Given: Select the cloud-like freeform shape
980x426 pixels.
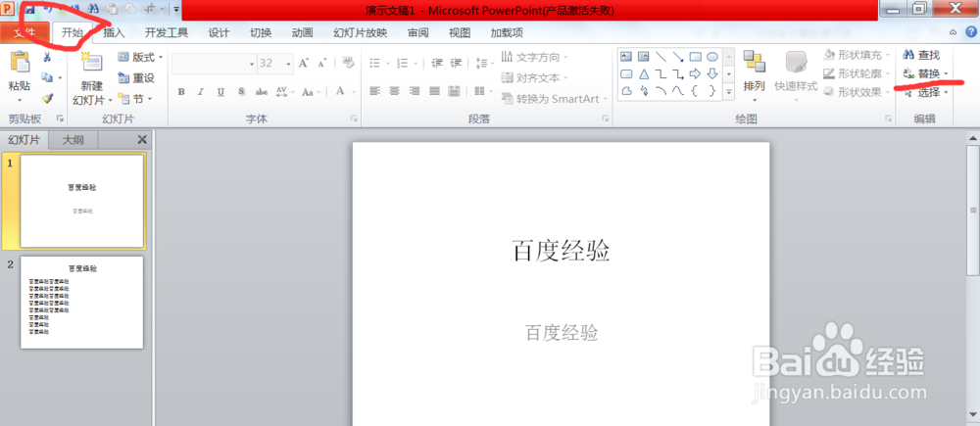Looking at the screenshot, I should point(626,91).
